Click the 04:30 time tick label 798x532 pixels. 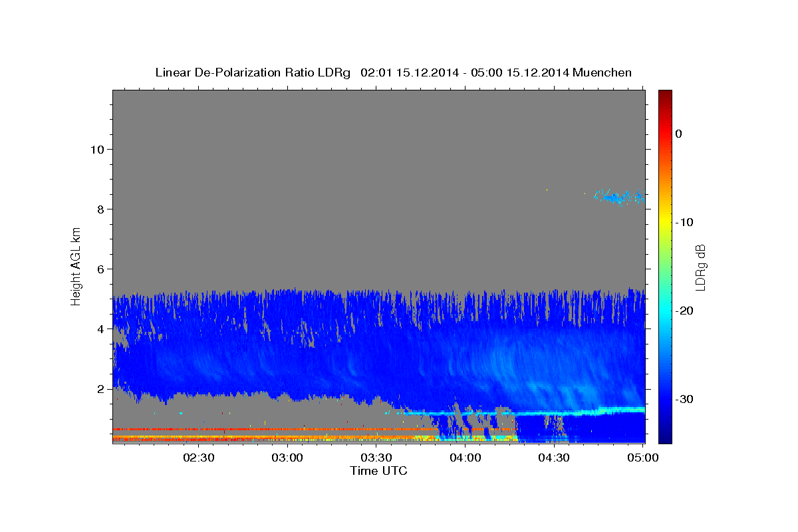[553, 458]
